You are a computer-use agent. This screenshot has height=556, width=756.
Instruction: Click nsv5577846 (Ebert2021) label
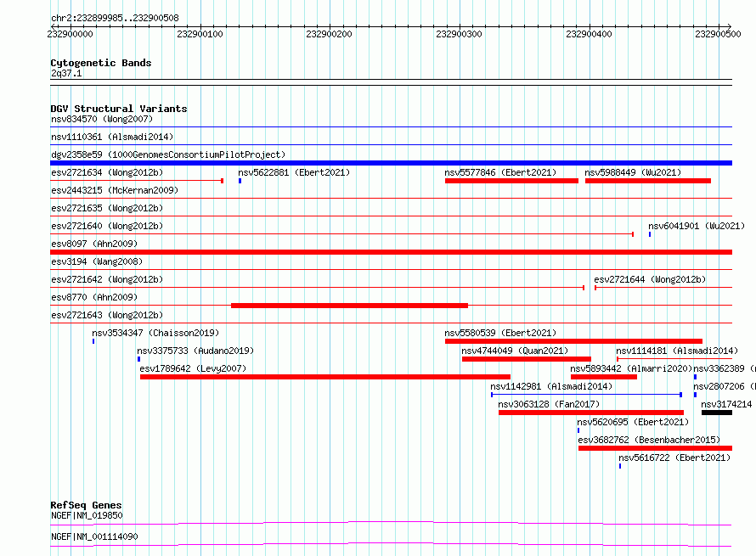click(500, 172)
